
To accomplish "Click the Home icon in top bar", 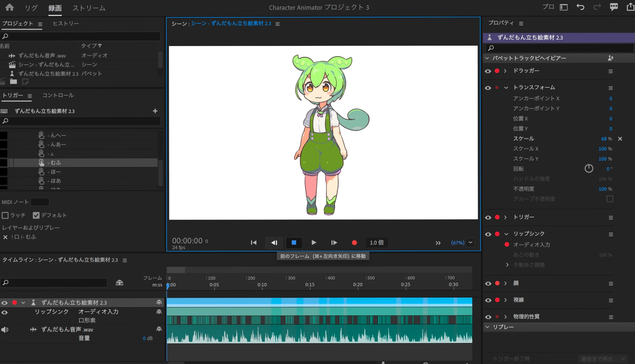I will click(x=10, y=7).
